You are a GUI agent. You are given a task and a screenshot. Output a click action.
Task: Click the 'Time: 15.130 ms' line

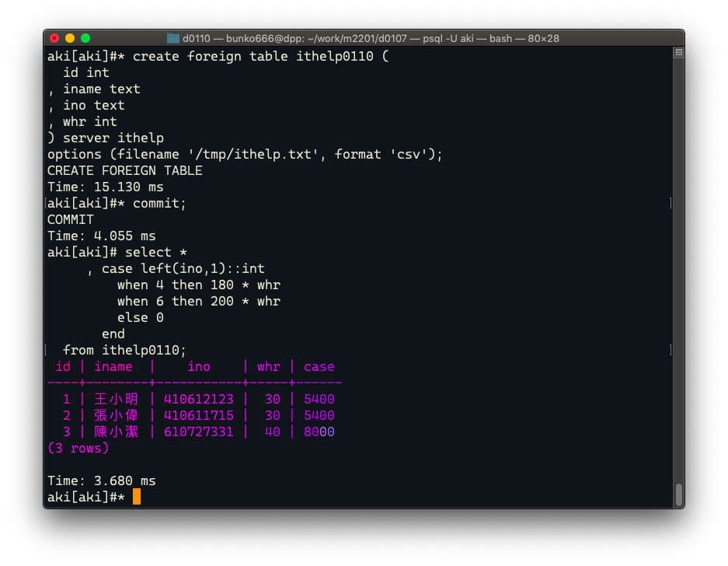click(x=106, y=187)
